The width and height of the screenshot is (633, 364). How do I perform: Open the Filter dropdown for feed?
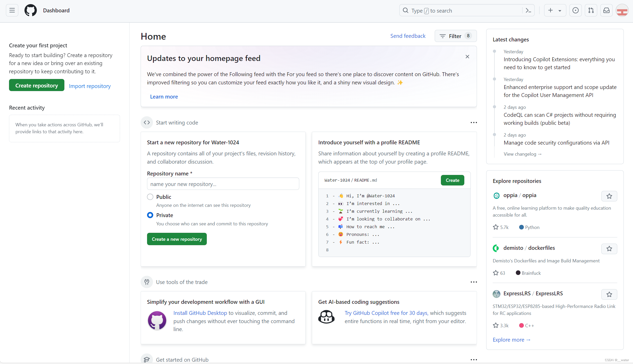point(456,36)
